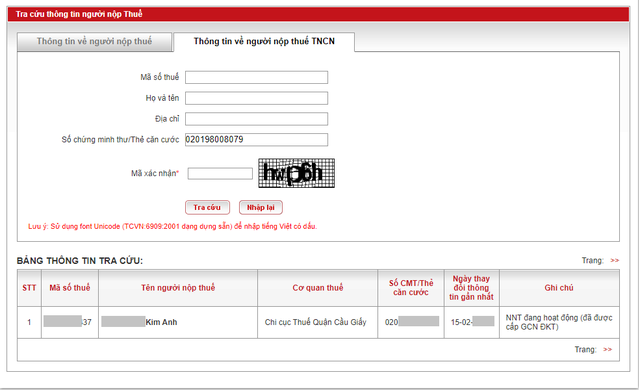Click the STT column header

[x=29, y=288]
